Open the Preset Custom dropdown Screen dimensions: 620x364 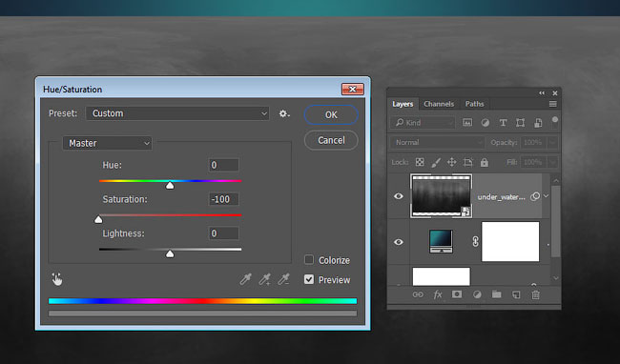tap(177, 113)
